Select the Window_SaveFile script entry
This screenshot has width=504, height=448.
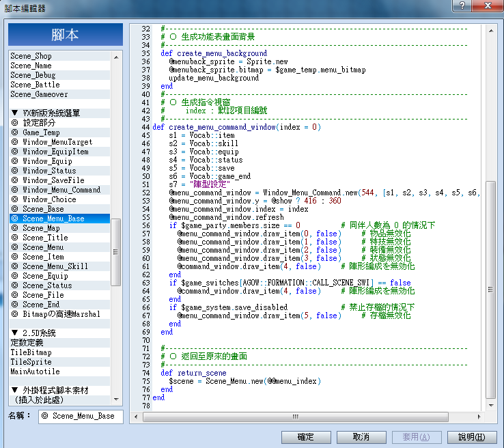(x=60, y=180)
